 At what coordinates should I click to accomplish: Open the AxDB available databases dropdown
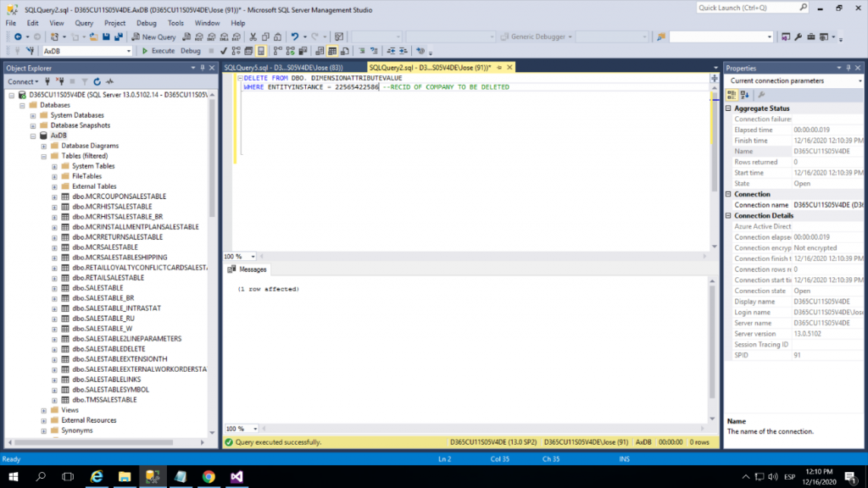click(x=128, y=51)
